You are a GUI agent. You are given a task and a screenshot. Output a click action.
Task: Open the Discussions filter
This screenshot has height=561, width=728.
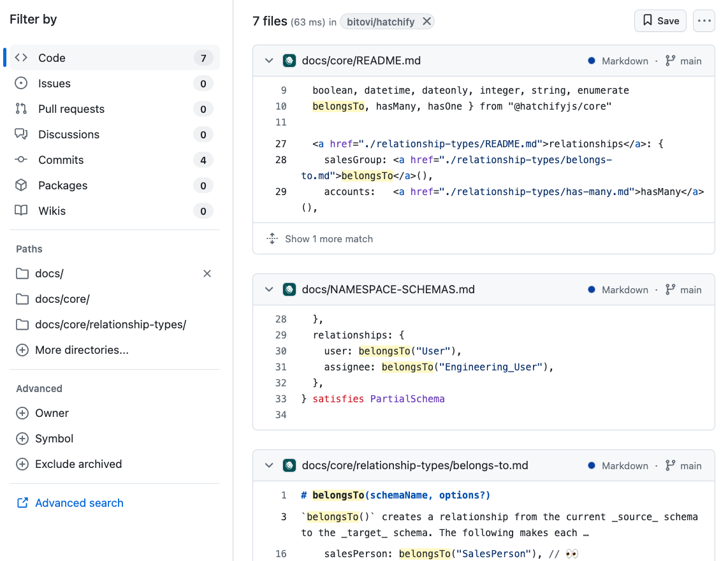pyautogui.click(x=68, y=134)
